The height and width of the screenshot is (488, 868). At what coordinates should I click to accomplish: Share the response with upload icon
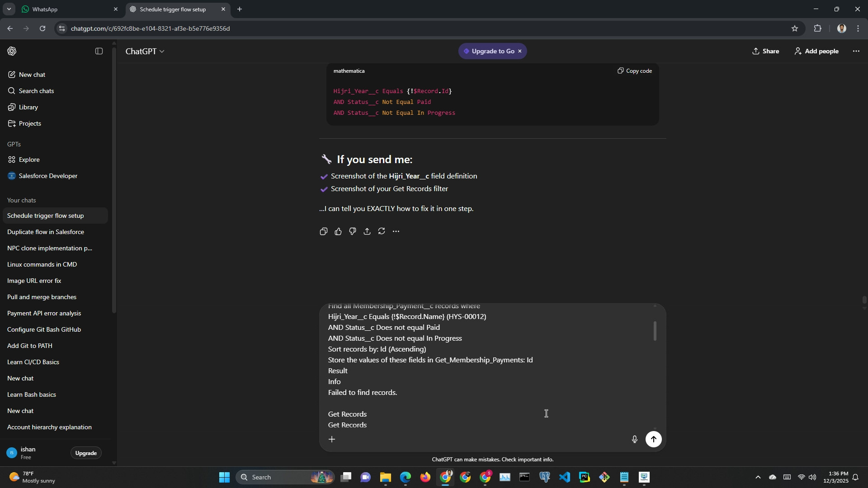(367, 232)
